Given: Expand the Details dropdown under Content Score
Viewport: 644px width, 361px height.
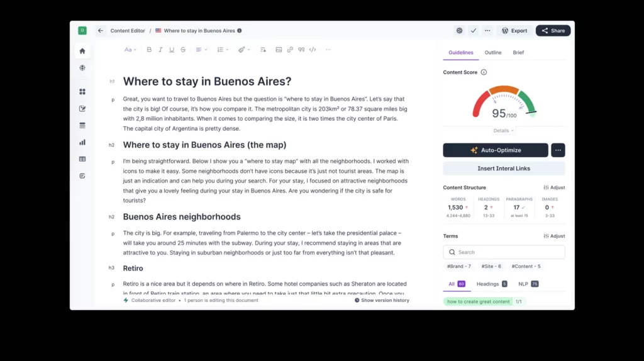Looking at the screenshot, I should pyautogui.click(x=504, y=131).
